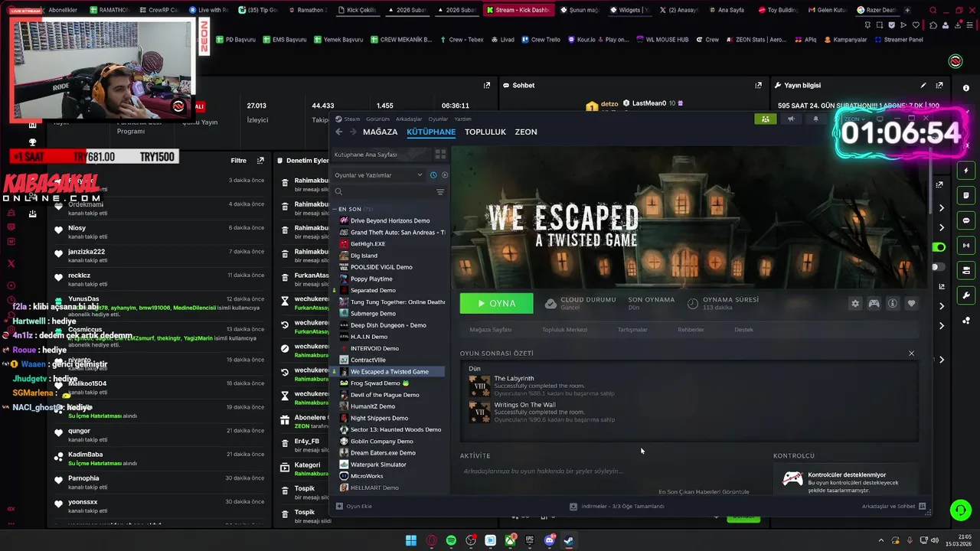Pop out the Yayın bilgisi panel
Screen dimensions: 980x551
coord(939,85)
